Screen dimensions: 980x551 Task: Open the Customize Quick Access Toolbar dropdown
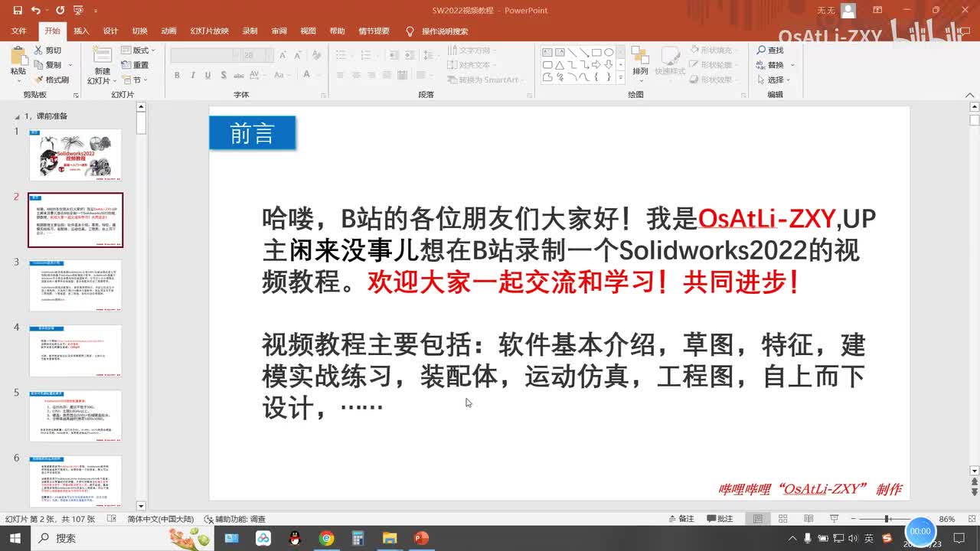point(96,11)
